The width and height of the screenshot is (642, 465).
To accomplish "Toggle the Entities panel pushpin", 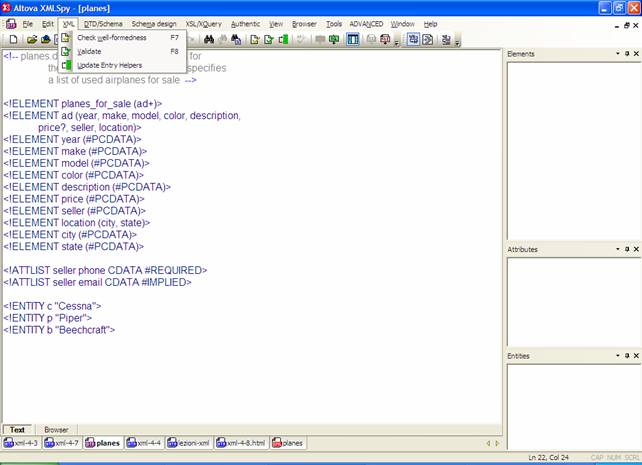I will pyautogui.click(x=625, y=356).
